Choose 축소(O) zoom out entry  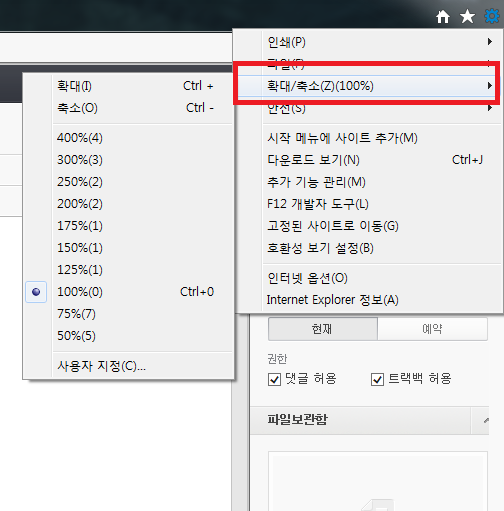(x=128, y=108)
